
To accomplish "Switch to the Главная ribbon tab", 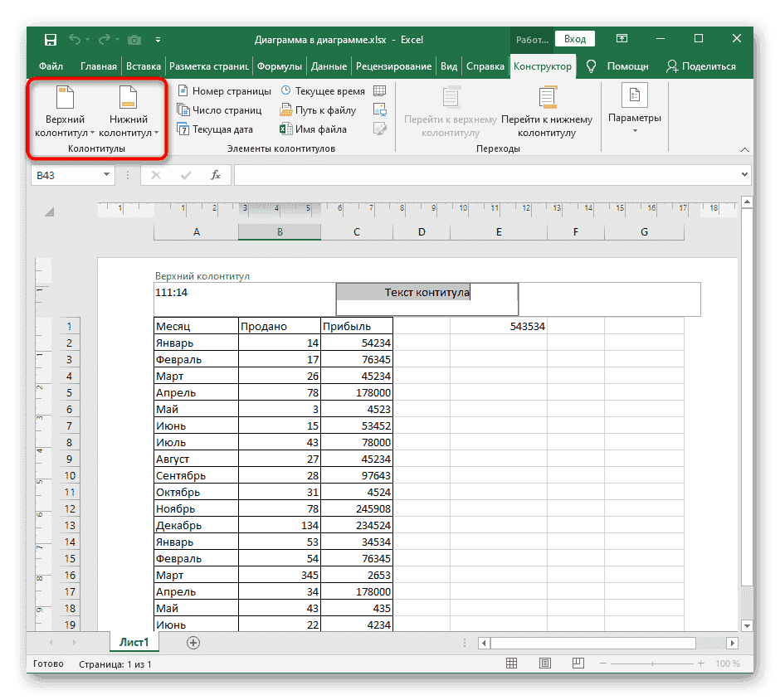I will click(x=98, y=66).
